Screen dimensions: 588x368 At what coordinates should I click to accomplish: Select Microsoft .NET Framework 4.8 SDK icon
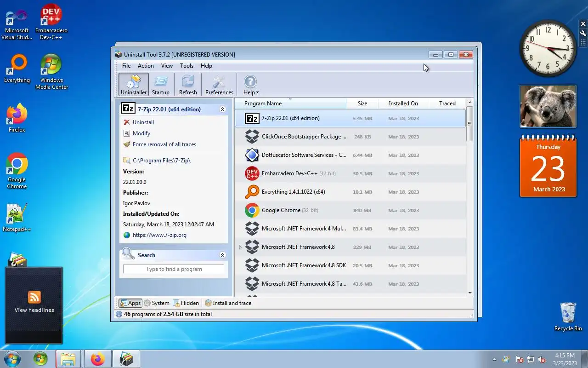tap(252, 265)
